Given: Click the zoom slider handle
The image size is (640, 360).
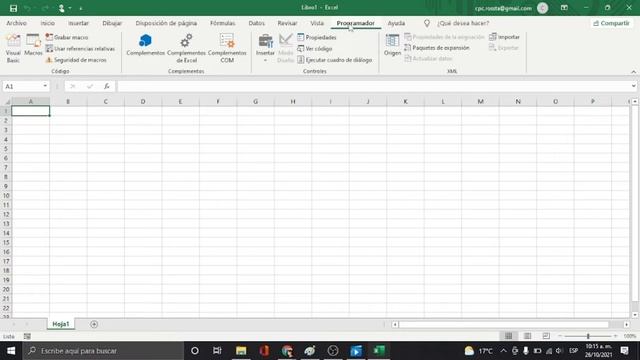Looking at the screenshot, I should coord(588,336).
